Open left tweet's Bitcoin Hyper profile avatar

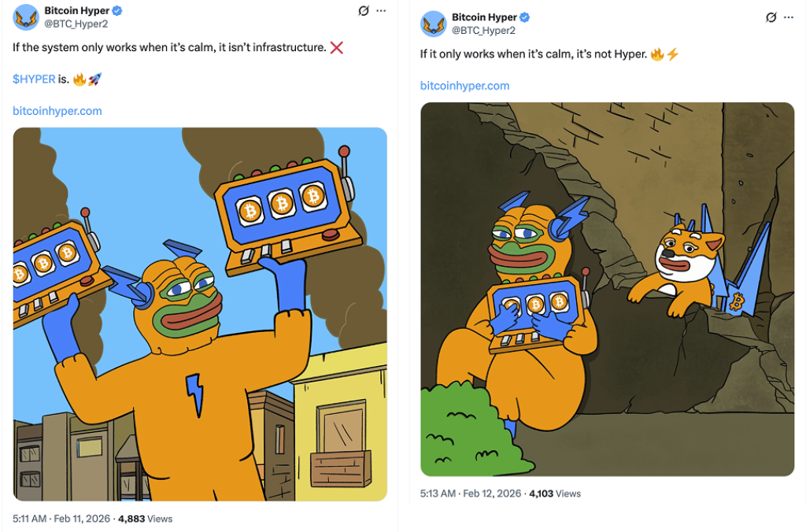(26, 17)
